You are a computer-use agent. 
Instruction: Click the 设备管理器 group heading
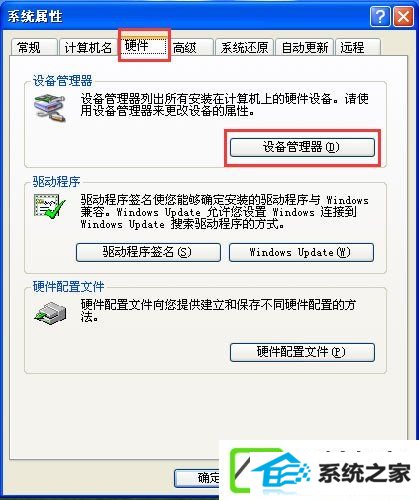pyautogui.click(x=62, y=81)
